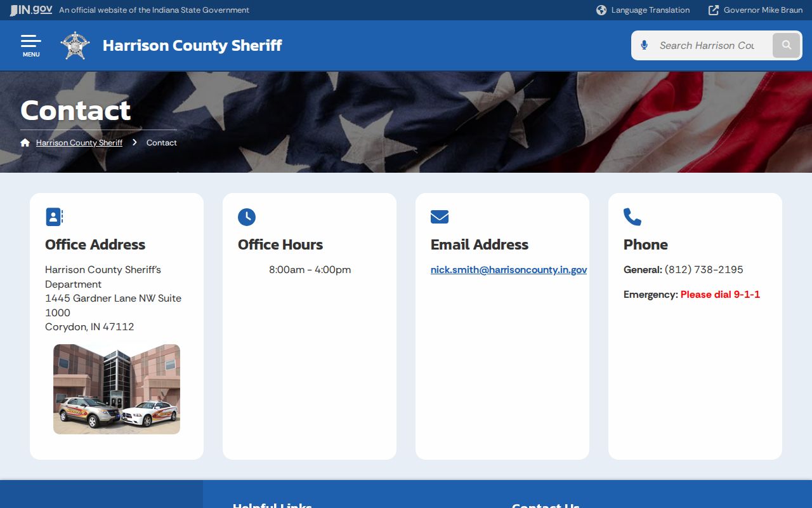Image resolution: width=812 pixels, height=508 pixels.
Task: Click the Office Address heading
Action: point(95,244)
